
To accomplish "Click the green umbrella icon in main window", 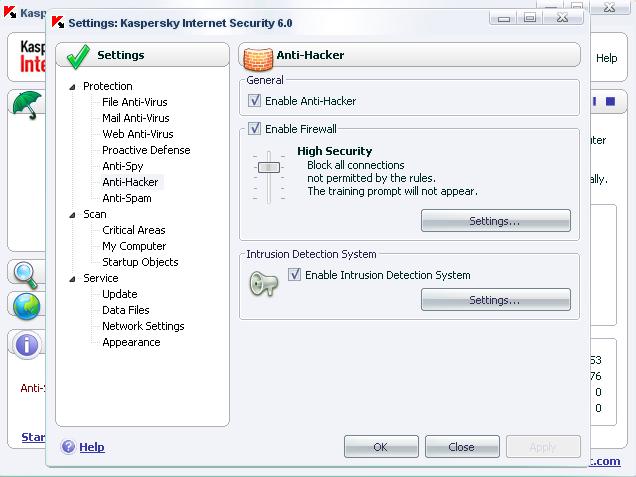I will [28, 105].
